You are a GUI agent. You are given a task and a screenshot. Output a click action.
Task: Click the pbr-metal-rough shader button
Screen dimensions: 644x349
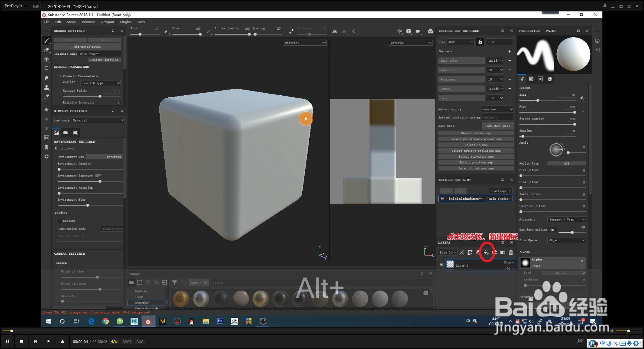87,47
